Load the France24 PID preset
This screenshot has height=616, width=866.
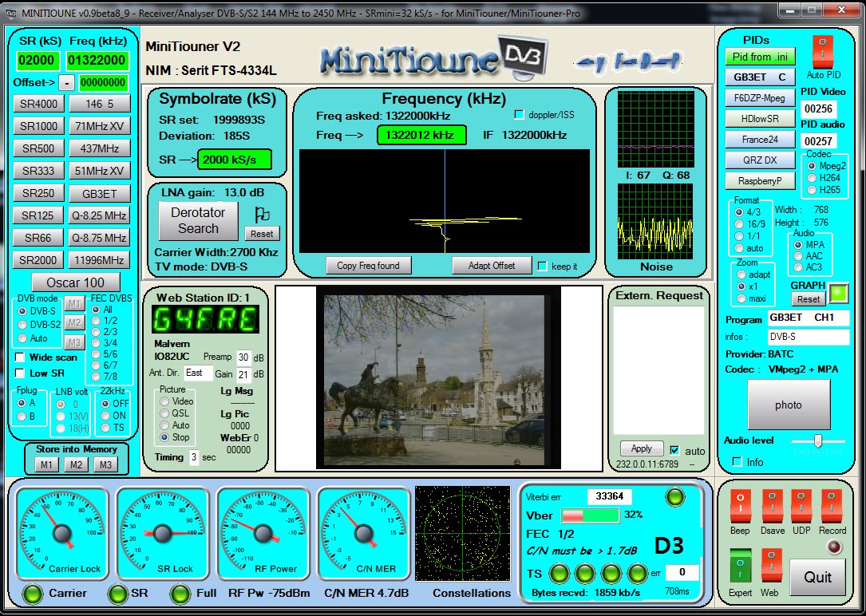(760, 139)
